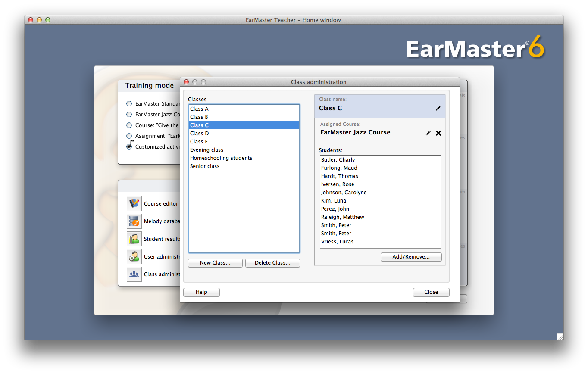This screenshot has width=588, height=374.
Task: Click the pencil icon beside Class C name
Action: point(438,108)
